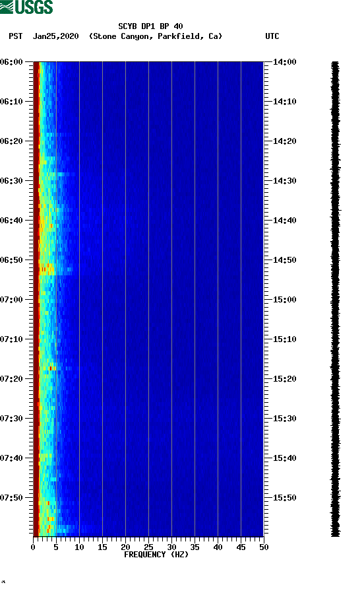Select the title text 'SCYB DP1 BP 40'
The height and width of the screenshot is (589, 364).
(x=150, y=26)
